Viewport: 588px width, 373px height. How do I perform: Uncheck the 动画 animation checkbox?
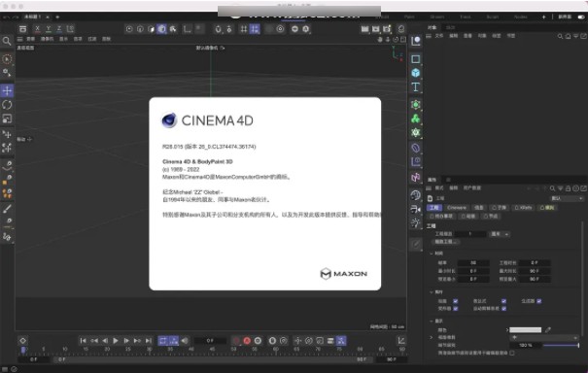[x=456, y=301]
